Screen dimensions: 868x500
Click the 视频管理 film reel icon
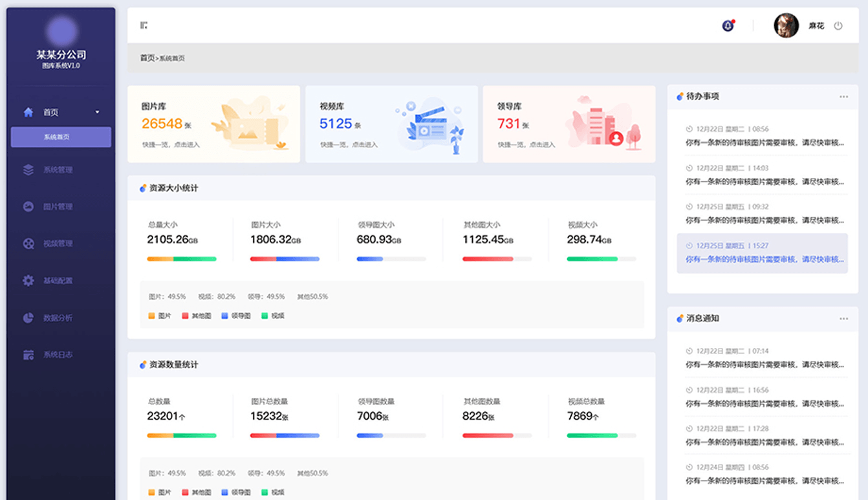(x=28, y=244)
